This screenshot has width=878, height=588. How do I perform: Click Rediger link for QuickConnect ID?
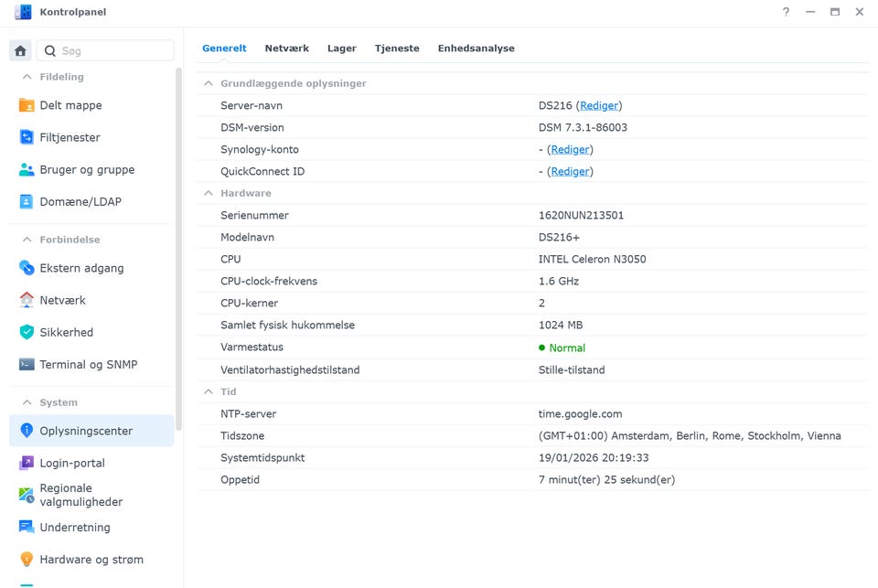(x=570, y=171)
